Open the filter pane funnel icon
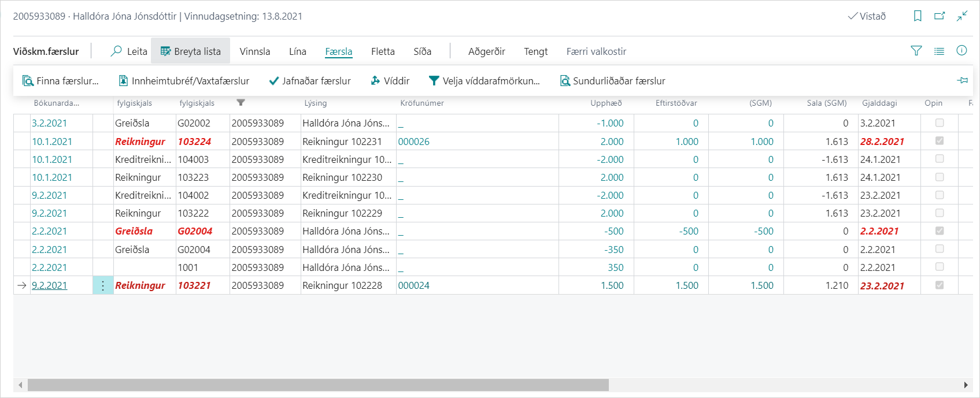This screenshot has height=398, width=980. [916, 51]
